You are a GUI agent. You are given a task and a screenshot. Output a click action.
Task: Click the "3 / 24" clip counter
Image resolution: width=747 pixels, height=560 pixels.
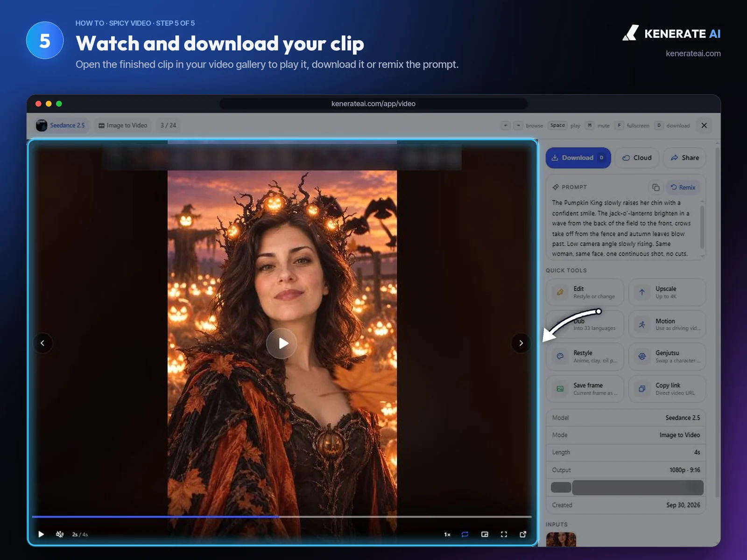[168, 125]
